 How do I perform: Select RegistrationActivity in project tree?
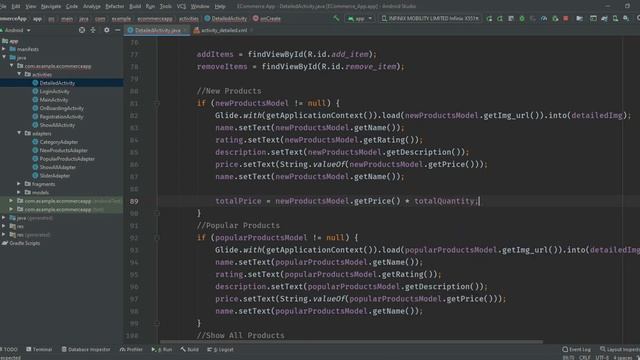(x=61, y=117)
